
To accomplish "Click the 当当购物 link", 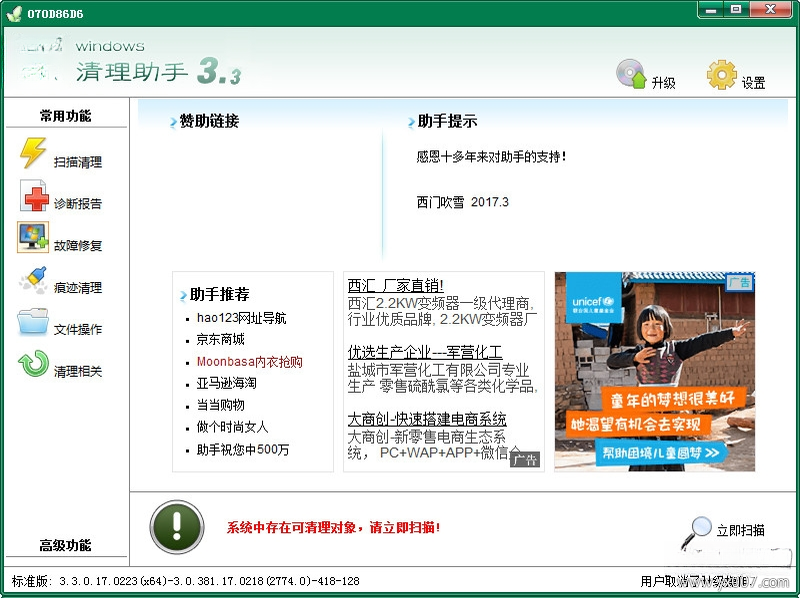I will click(220, 405).
